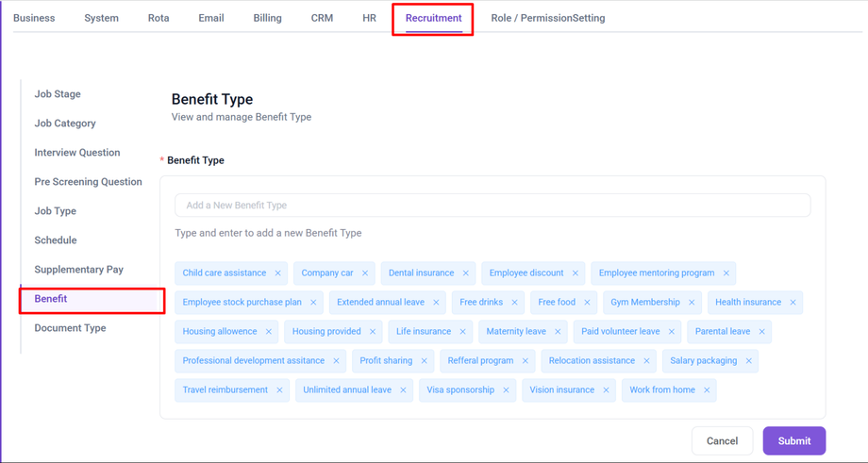Delete the Free food tag
The width and height of the screenshot is (868, 463).
(x=587, y=303)
